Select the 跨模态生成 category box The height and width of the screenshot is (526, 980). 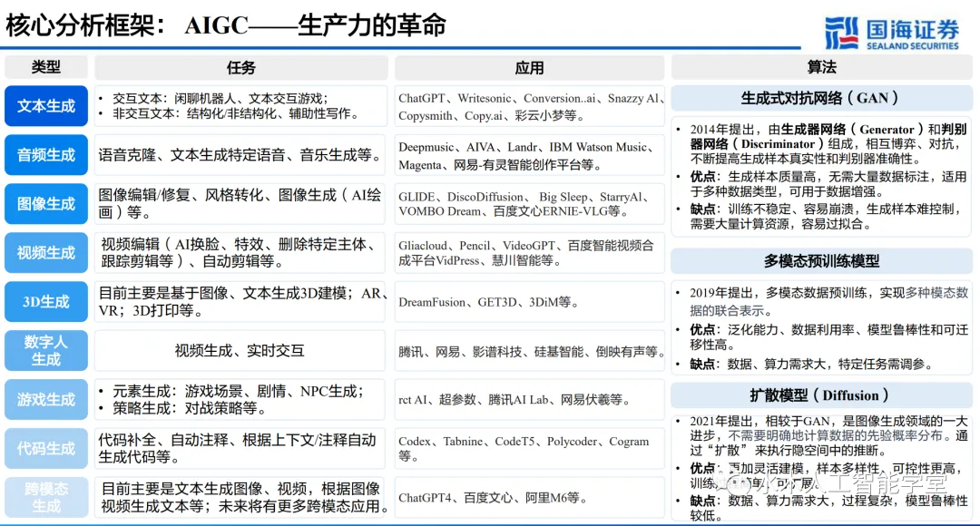46,497
